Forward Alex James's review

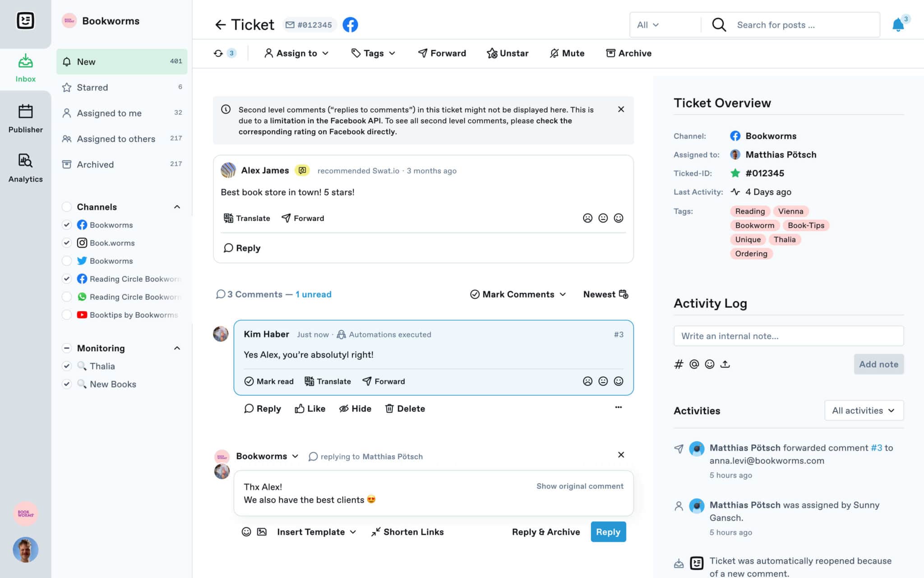point(303,218)
